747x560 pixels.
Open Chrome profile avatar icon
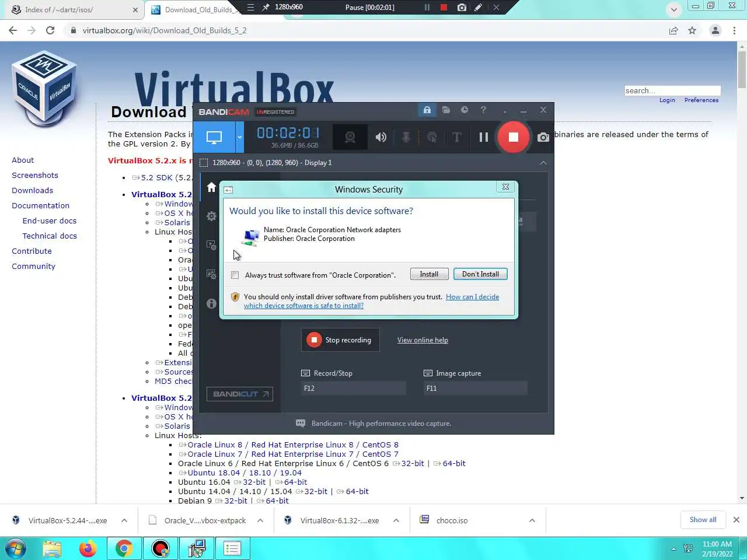click(x=715, y=30)
